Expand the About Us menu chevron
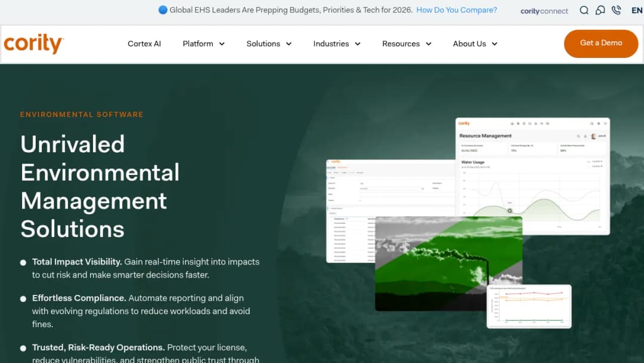 (x=494, y=44)
